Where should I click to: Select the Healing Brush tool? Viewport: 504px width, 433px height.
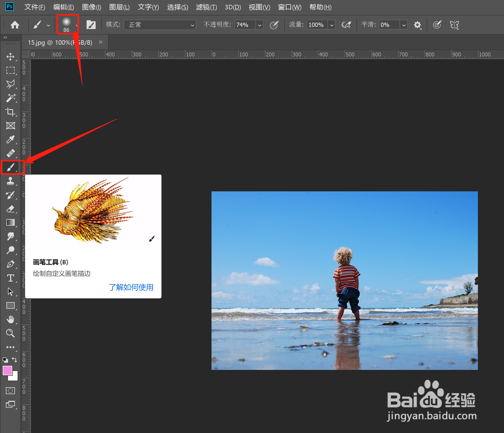[x=10, y=153]
